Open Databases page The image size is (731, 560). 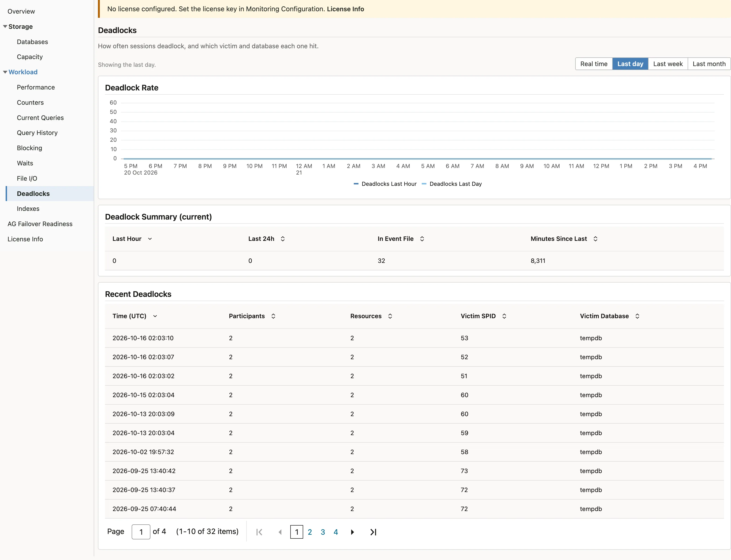32,42
